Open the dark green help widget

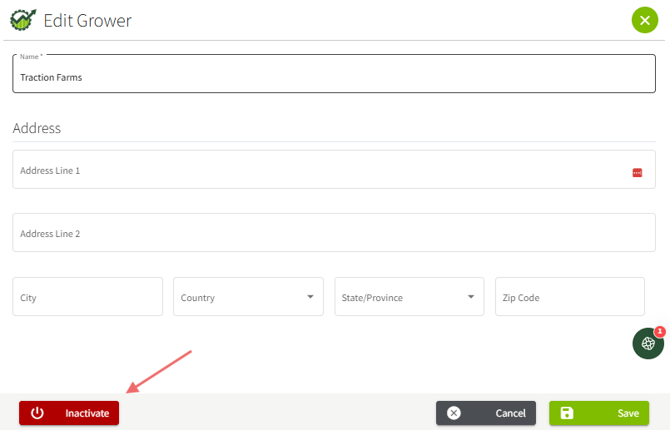point(648,344)
